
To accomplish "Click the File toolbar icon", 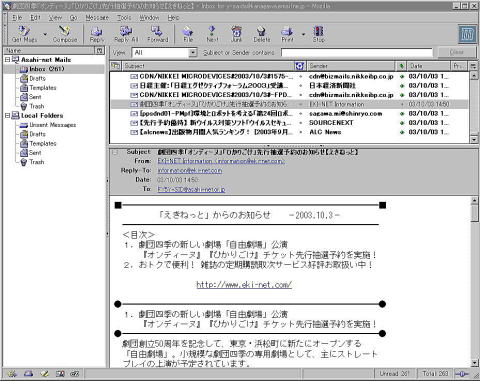I will (x=188, y=34).
